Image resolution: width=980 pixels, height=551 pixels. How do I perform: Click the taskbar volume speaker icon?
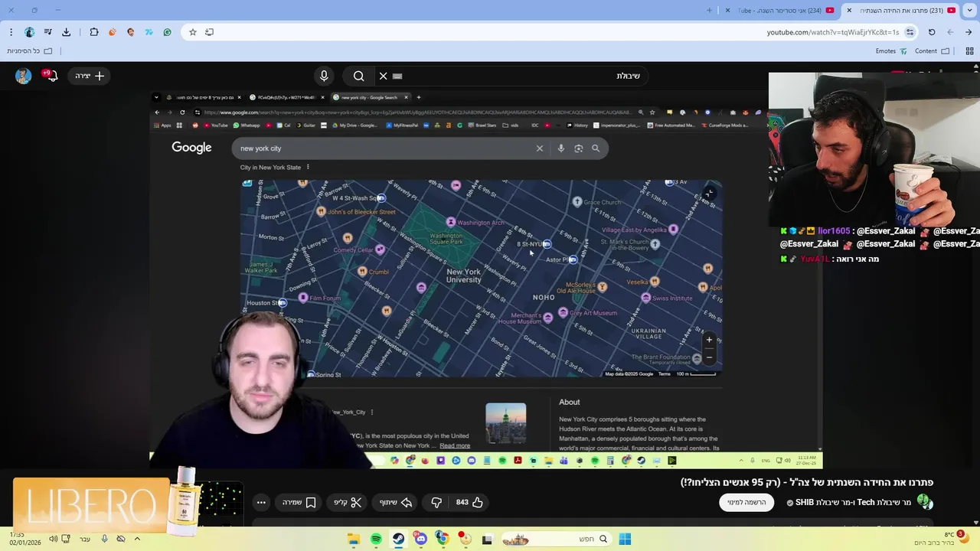click(53, 539)
